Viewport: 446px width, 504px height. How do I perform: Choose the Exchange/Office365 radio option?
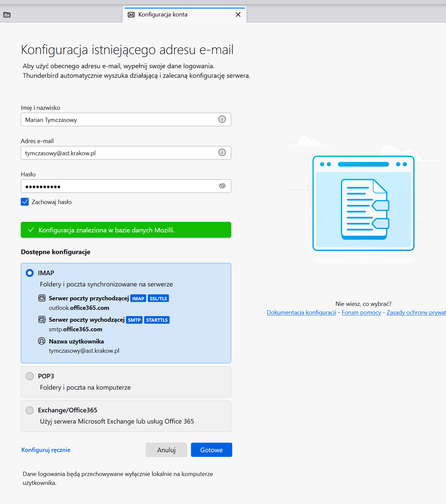pos(30,410)
